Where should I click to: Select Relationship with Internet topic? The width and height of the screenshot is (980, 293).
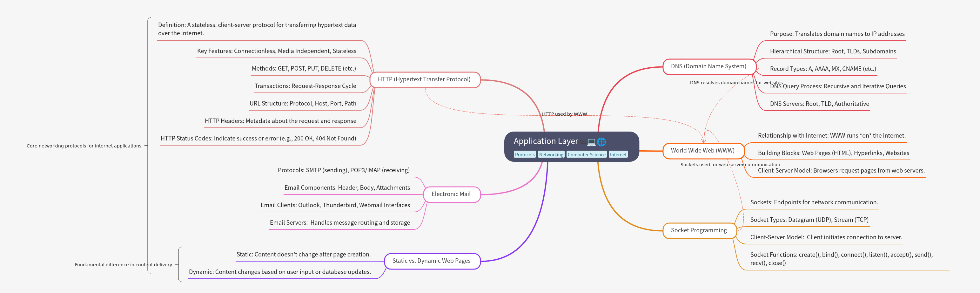pos(832,135)
